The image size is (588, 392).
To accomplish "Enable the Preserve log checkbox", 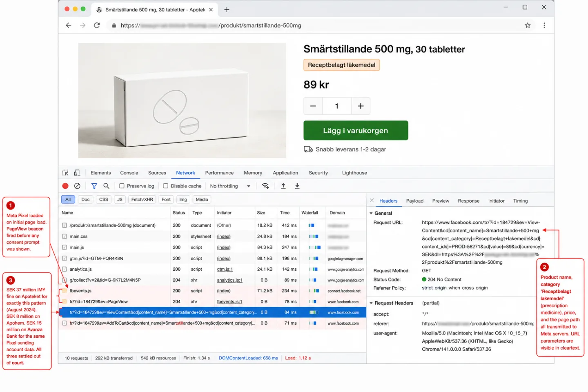I will pyautogui.click(x=122, y=186).
